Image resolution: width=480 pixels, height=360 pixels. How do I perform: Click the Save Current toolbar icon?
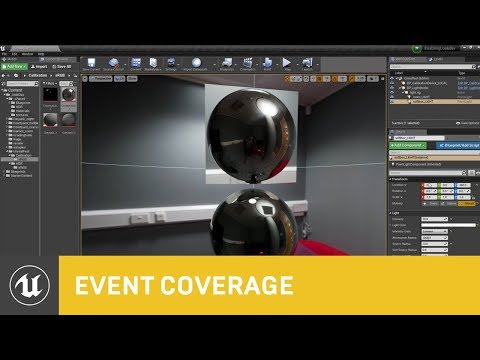click(x=91, y=63)
